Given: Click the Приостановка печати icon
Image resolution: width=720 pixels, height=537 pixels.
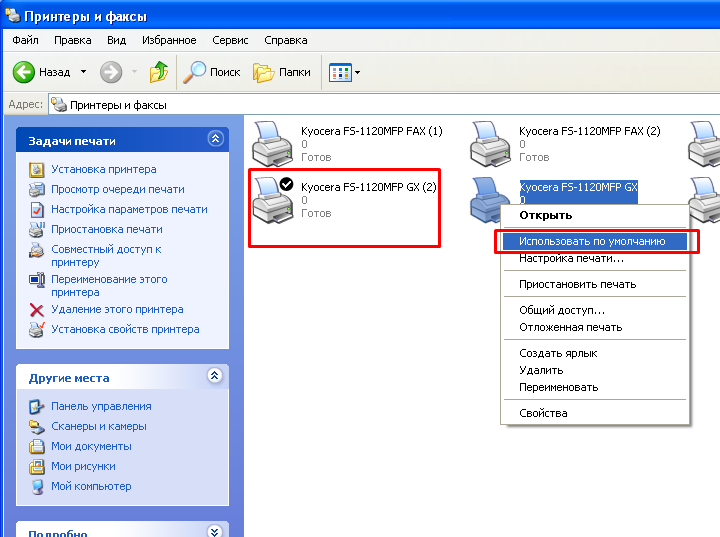Looking at the screenshot, I should (x=37, y=229).
